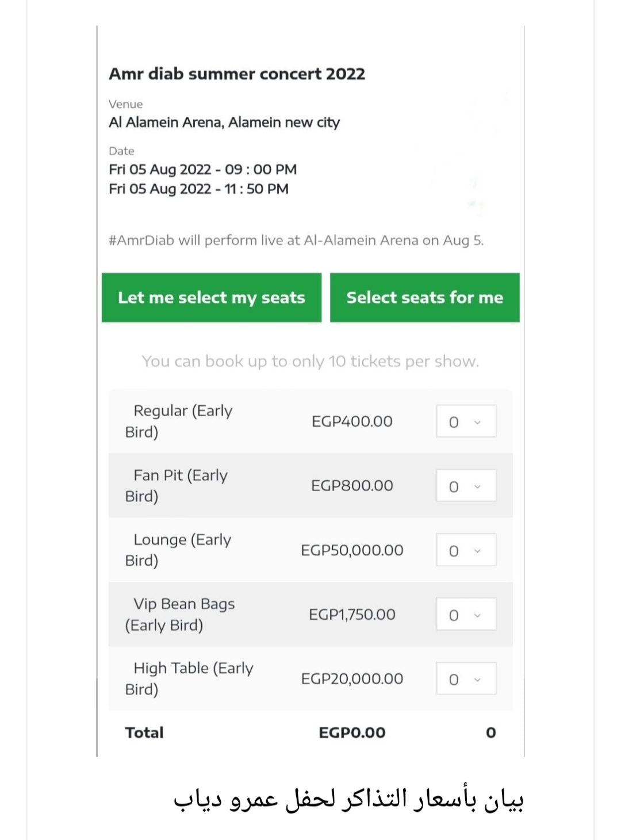Click the EGP50,000.00 Lounge price

coord(352,550)
